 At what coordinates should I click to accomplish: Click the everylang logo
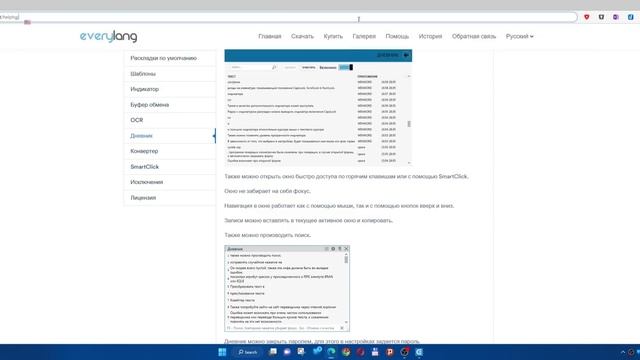[x=109, y=36]
